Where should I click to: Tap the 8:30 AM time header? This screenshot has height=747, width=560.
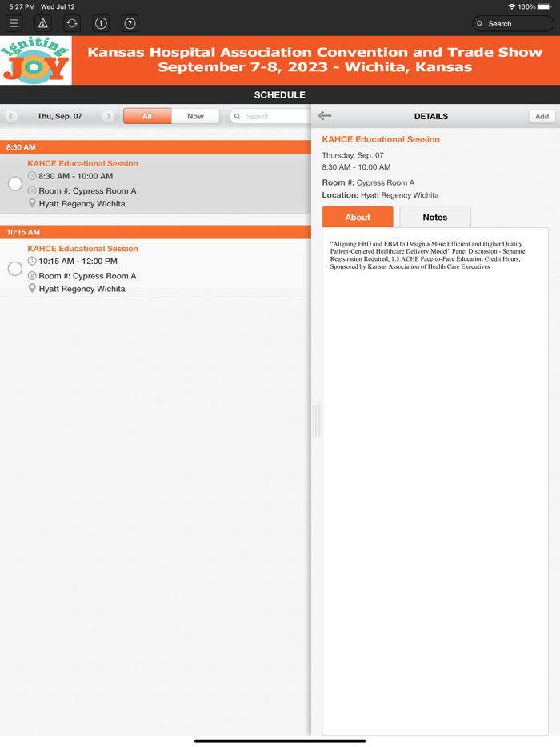click(x=155, y=147)
